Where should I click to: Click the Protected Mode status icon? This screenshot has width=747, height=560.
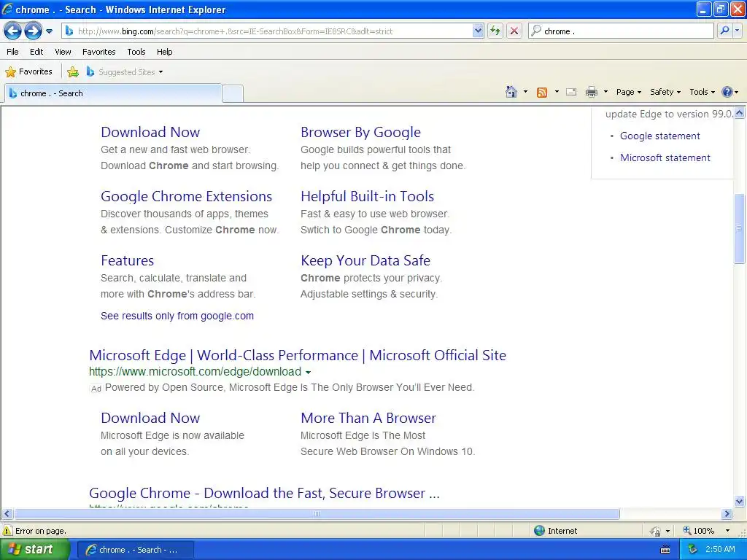[656, 531]
